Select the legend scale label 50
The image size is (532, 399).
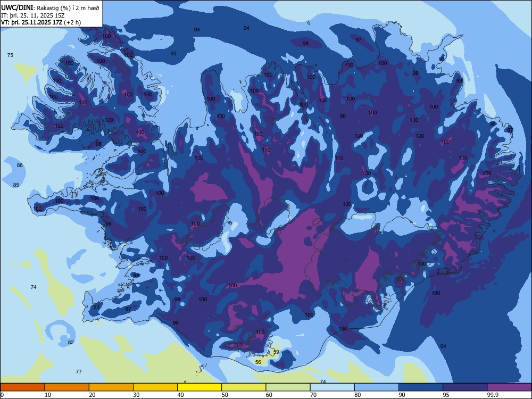pos(225,395)
